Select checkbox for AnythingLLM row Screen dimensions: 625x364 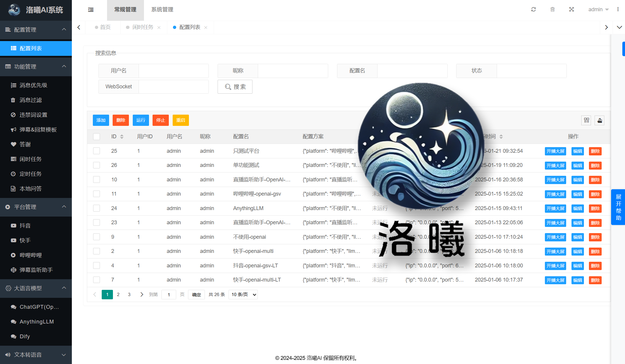coord(96,208)
